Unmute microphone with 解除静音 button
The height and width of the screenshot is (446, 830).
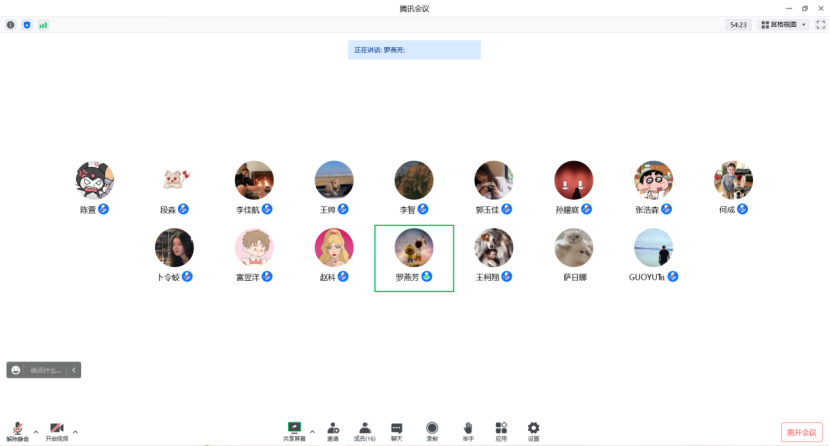[x=17, y=430]
